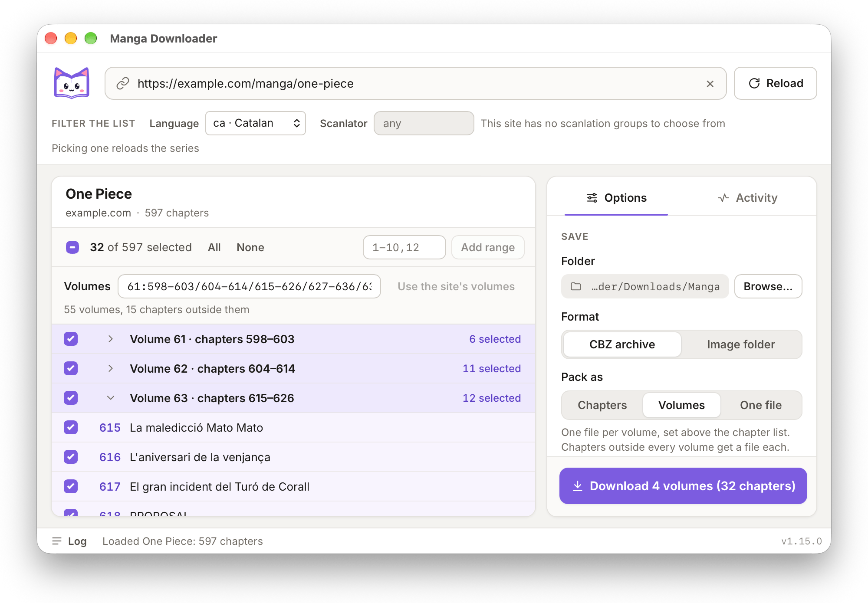Focus the Volumes definition field
This screenshot has height=603, width=868.
(249, 286)
